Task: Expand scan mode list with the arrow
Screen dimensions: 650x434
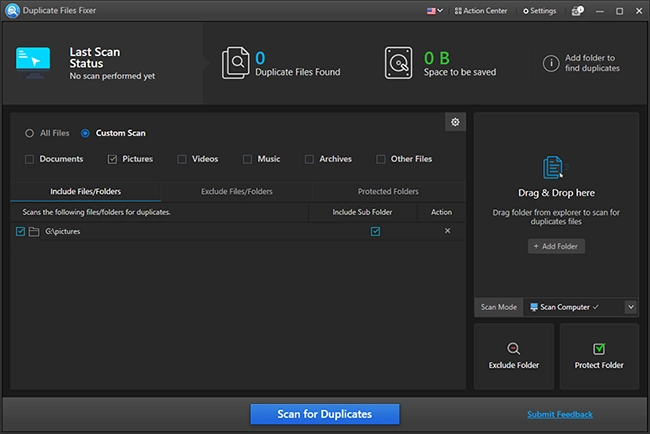Action: 631,307
